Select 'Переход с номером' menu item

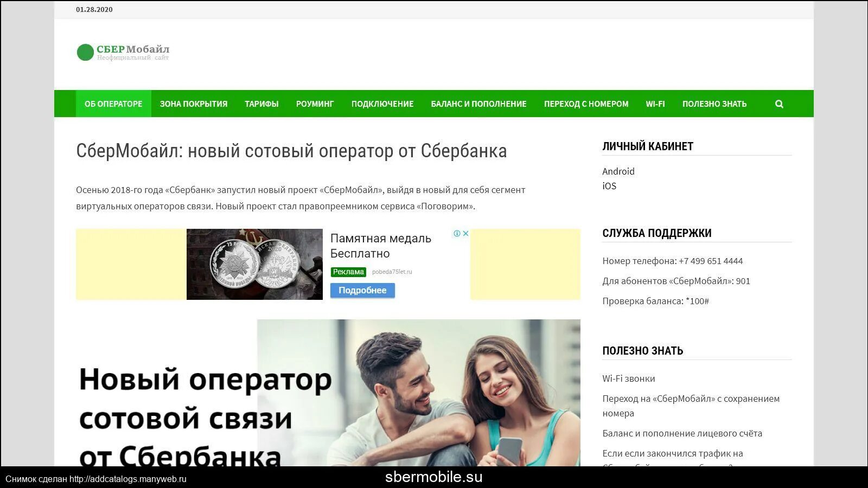(586, 104)
